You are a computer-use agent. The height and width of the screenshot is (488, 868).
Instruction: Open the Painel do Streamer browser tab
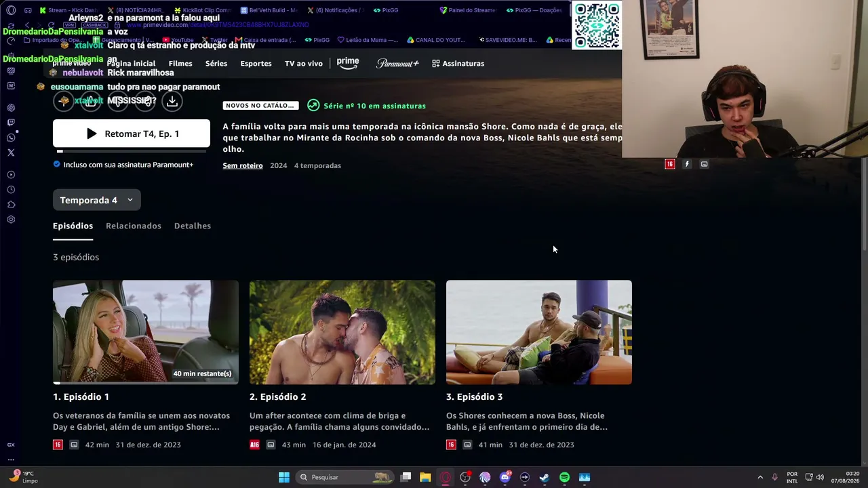tap(468, 10)
